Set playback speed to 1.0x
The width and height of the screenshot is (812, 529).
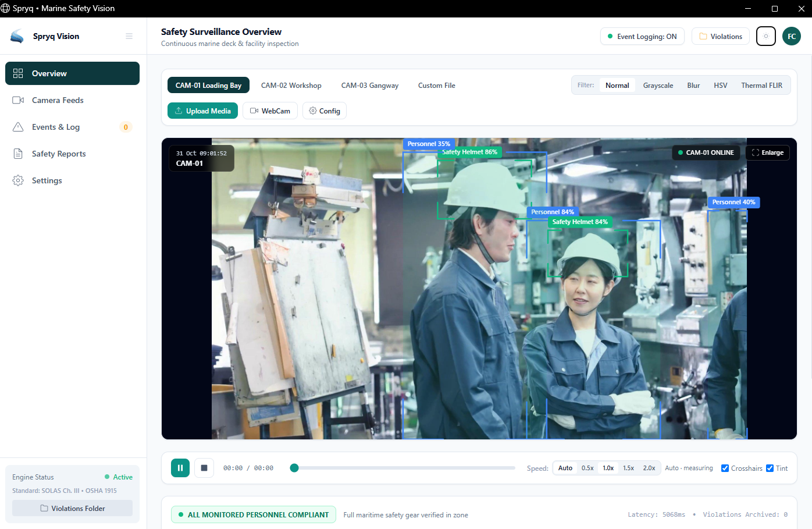tap(608, 468)
